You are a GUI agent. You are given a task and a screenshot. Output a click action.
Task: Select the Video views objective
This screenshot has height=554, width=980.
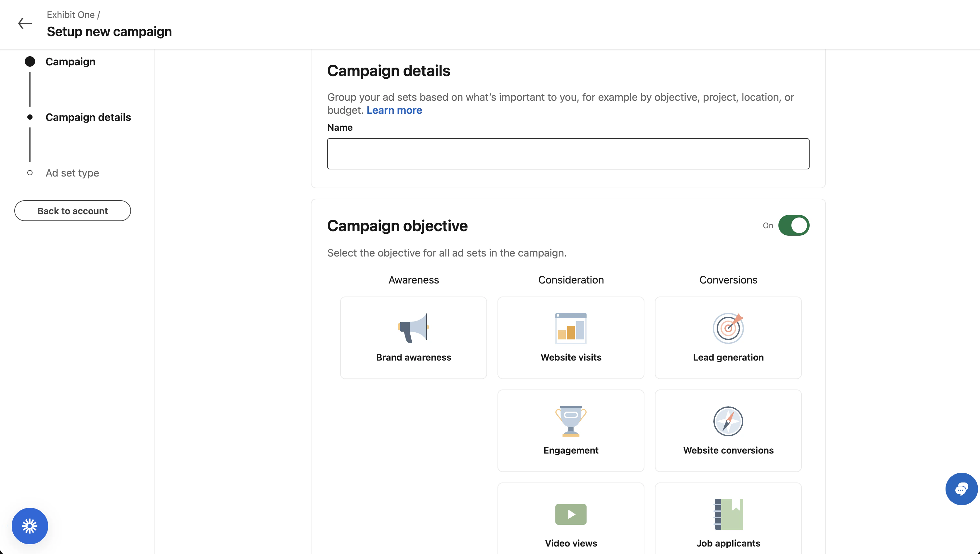point(570,523)
